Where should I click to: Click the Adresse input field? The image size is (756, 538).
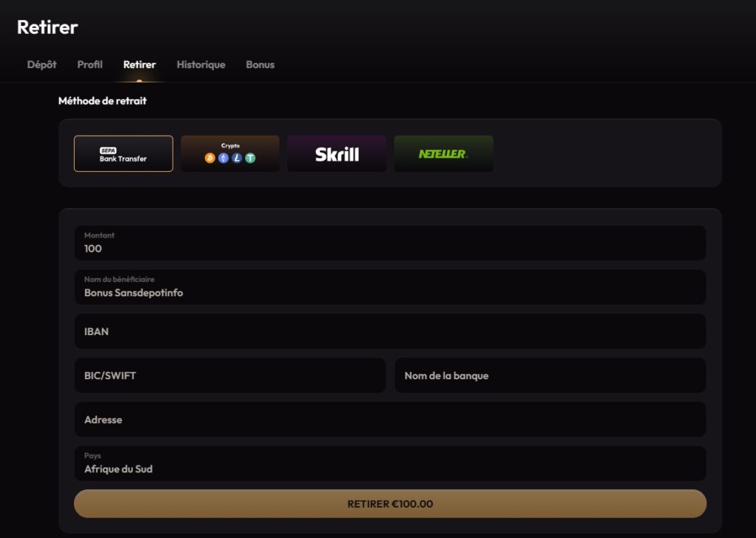(x=390, y=419)
